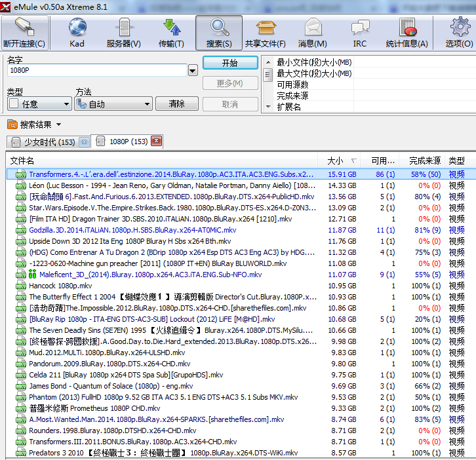Click MKV icon of Transformers.4 row
Viewport: 476px width, 460px height.
click(x=20, y=174)
